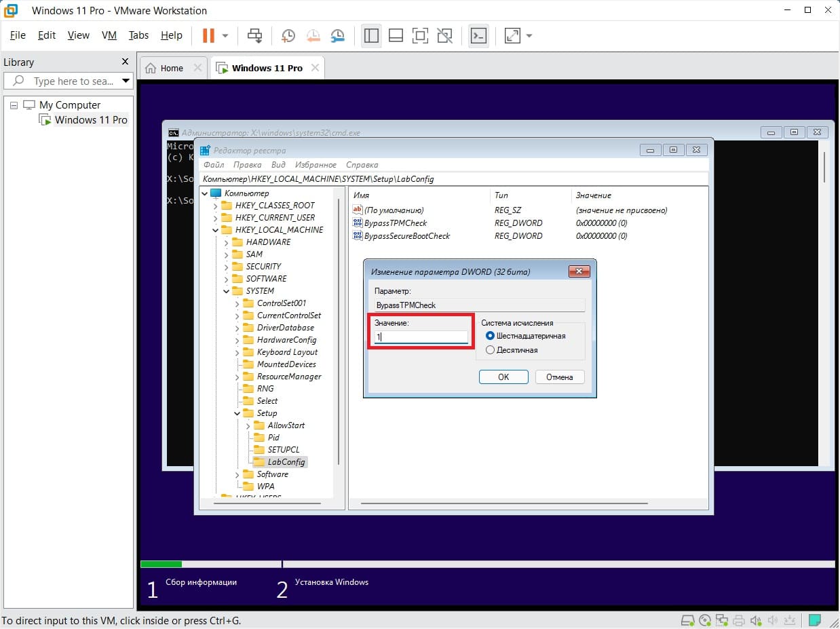Click the Send Ctrl+Alt+Del toolbar icon
Image resolution: width=840 pixels, height=629 pixels.
254,35
